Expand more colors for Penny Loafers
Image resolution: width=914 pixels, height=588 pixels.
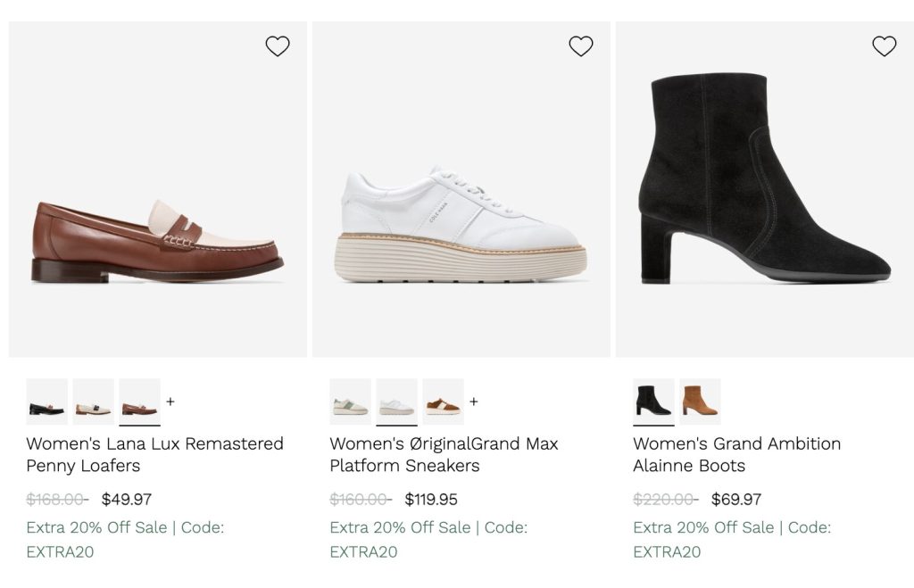pos(170,402)
